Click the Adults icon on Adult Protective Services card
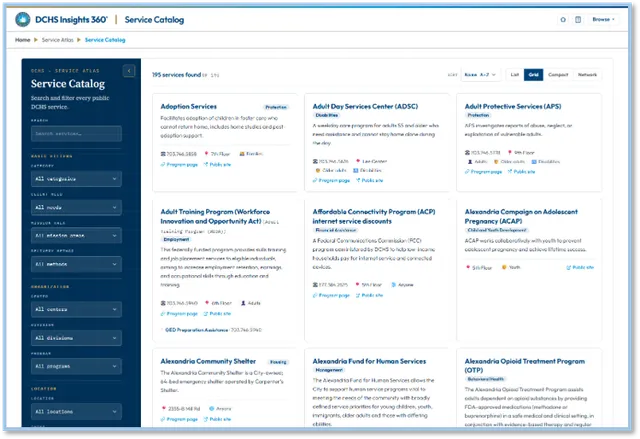640x439 pixels. (470, 162)
